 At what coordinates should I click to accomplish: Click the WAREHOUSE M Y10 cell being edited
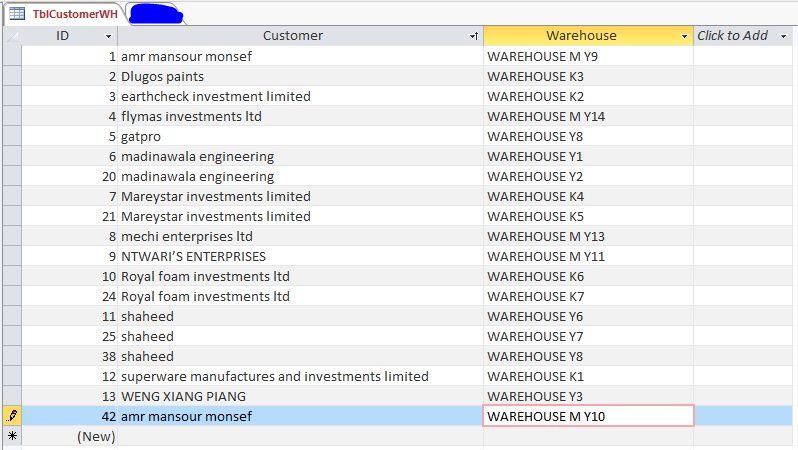pos(588,416)
